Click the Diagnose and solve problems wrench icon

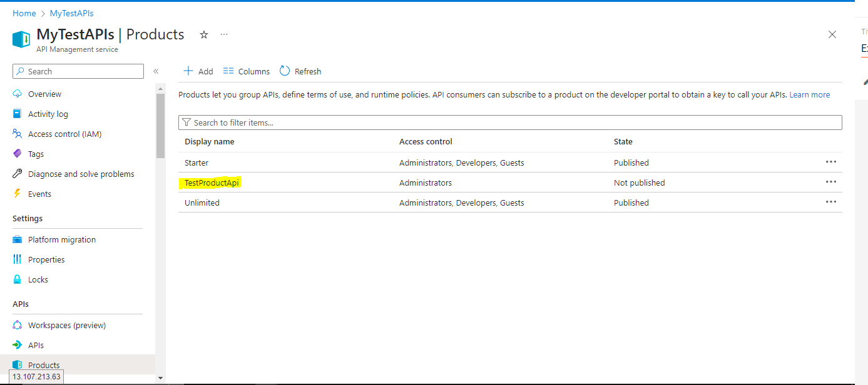point(18,174)
